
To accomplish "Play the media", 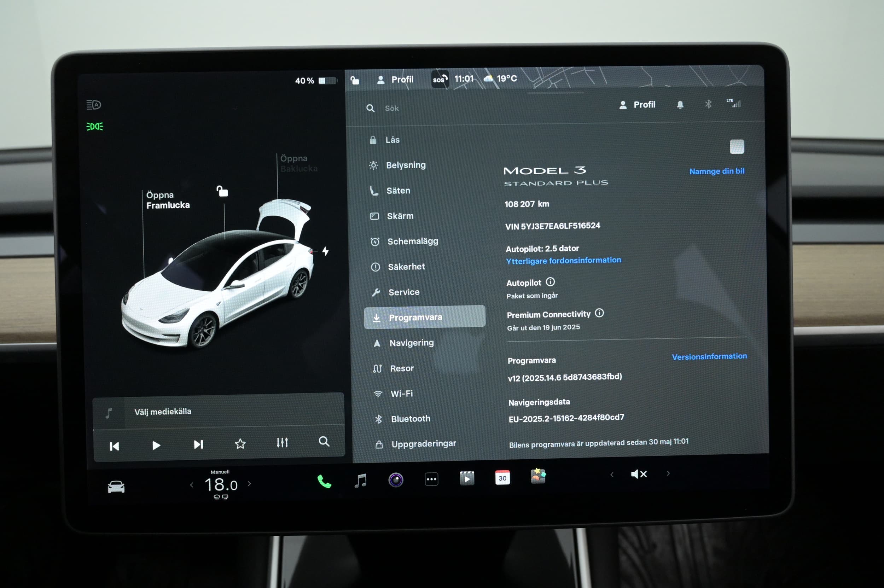I will pyautogui.click(x=156, y=445).
